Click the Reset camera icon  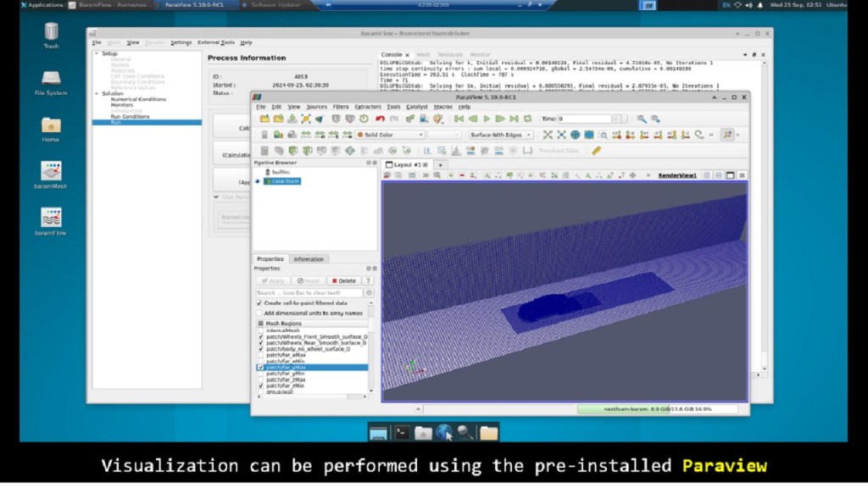click(x=547, y=135)
